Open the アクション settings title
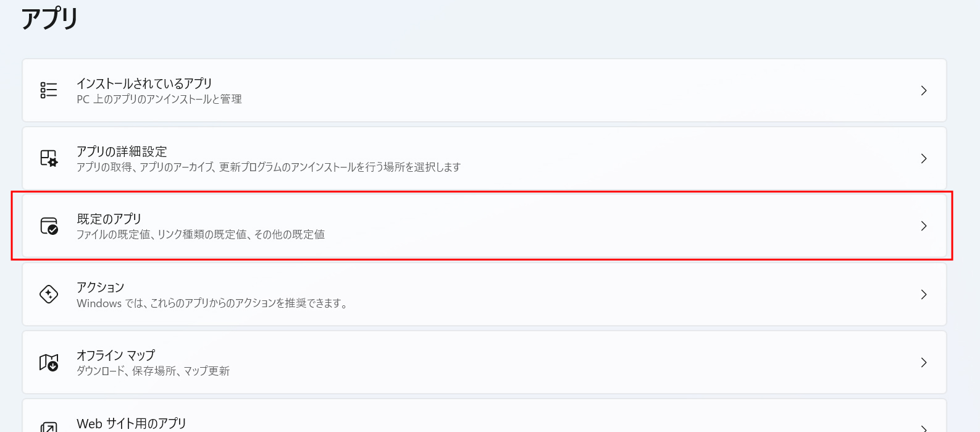Viewport: 980px width, 432px height. tap(101, 287)
